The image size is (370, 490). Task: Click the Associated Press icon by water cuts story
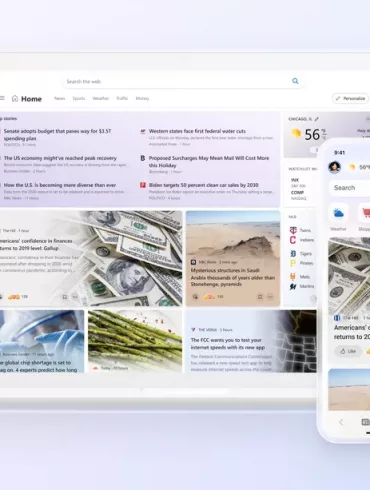(x=143, y=131)
